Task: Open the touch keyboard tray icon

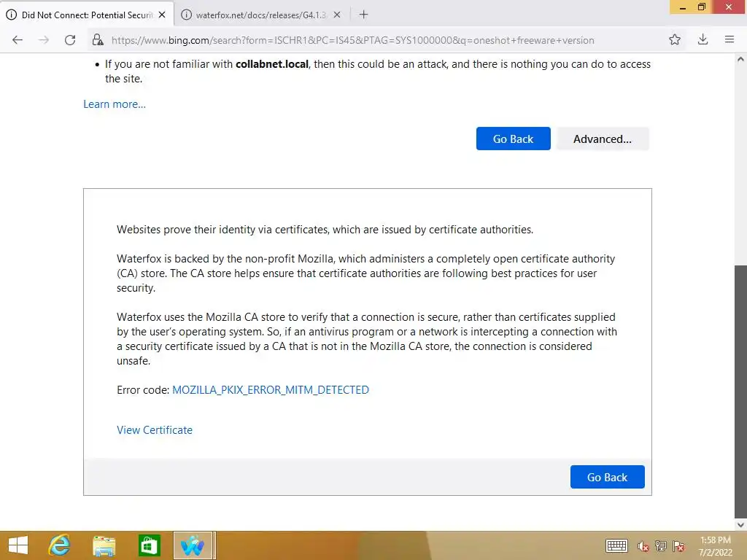Action: (x=616, y=545)
